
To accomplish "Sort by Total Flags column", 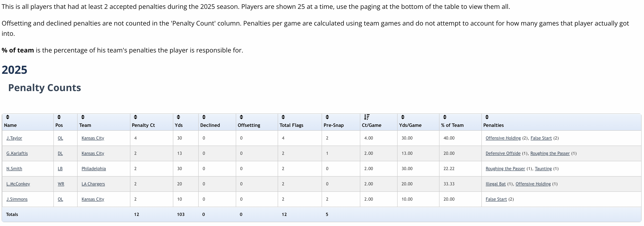I will pos(283,117).
